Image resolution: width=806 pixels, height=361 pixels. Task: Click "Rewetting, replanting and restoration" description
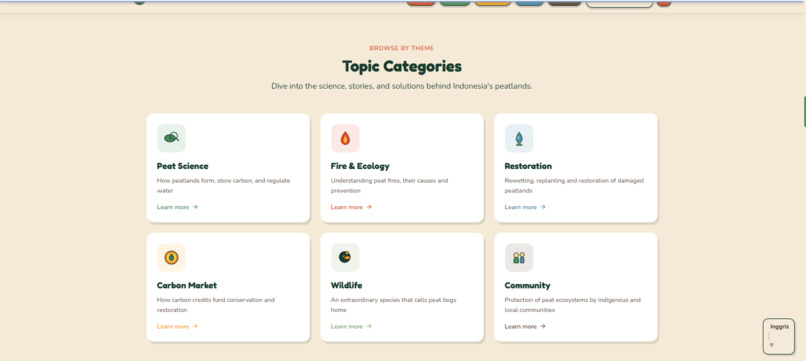tap(574, 186)
